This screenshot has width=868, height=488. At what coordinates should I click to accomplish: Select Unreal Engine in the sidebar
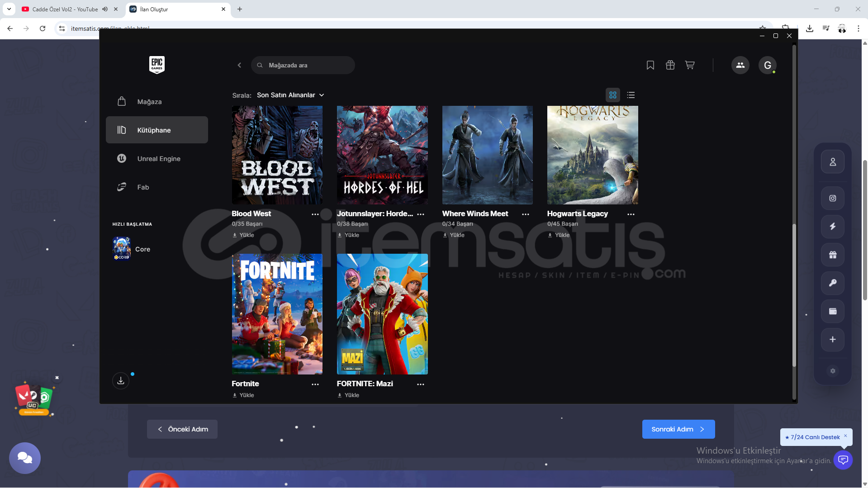tap(158, 159)
